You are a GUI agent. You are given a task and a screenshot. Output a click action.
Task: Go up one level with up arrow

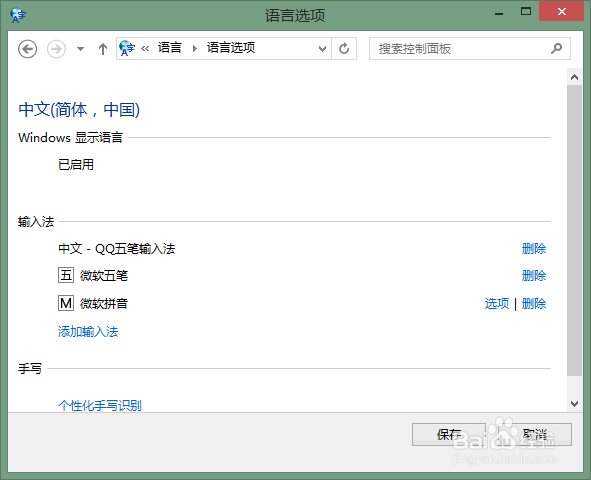click(103, 49)
